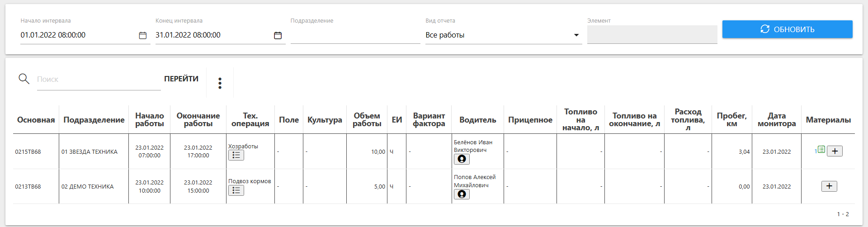Open operation list icon under Подвоз кормов
Image resolution: width=868 pixels, height=227 pixels.
[x=236, y=190]
